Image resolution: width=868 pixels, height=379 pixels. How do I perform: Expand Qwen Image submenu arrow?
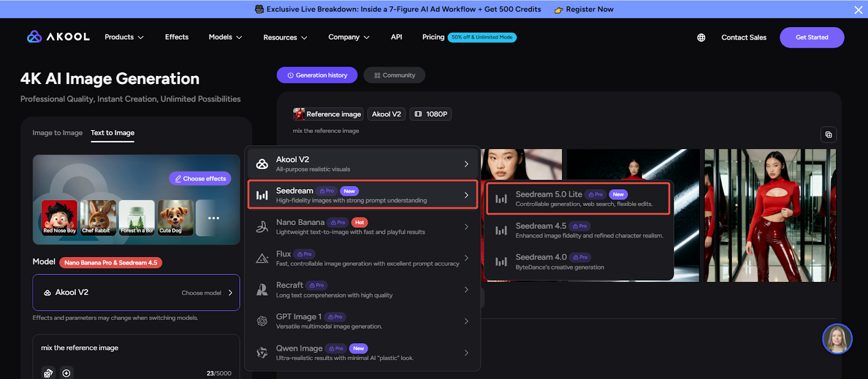click(466, 352)
